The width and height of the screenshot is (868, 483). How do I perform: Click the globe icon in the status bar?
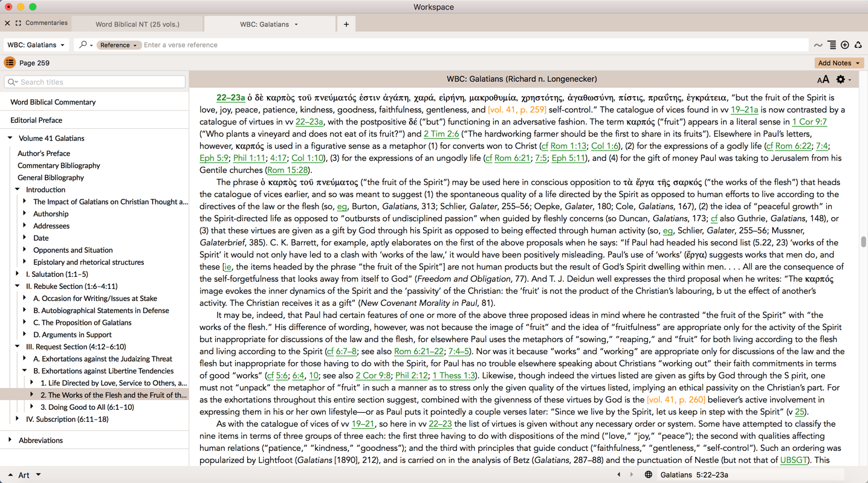click(x=648, y=475)
